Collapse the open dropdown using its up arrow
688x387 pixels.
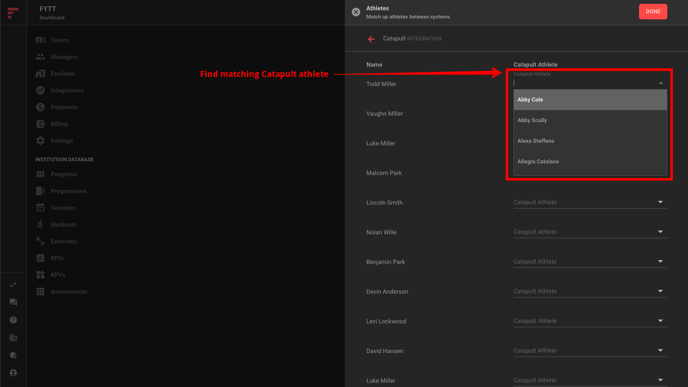tap(660, 83)
